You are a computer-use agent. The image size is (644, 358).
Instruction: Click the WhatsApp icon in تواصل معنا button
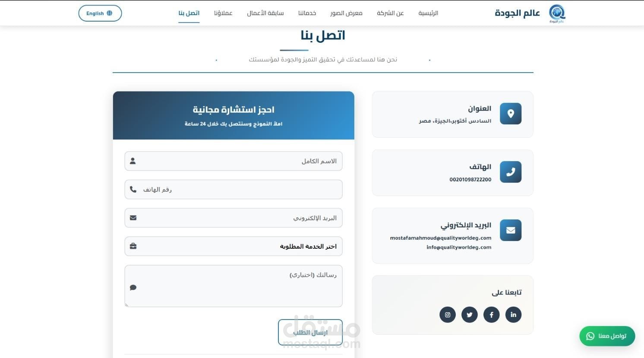click(x=590, y=336)
